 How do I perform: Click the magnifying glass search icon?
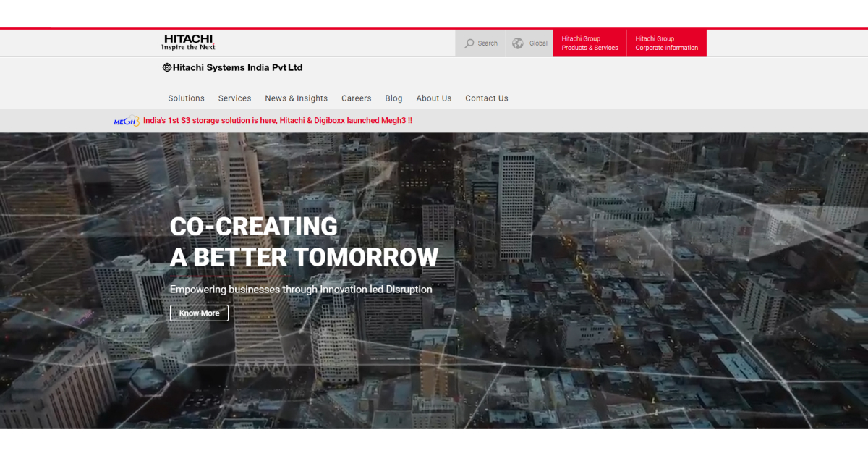(469, 43)
